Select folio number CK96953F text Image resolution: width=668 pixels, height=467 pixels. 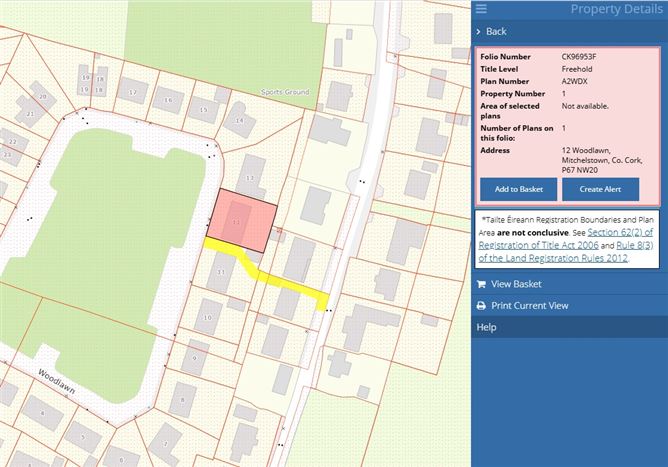pos(579,56)
